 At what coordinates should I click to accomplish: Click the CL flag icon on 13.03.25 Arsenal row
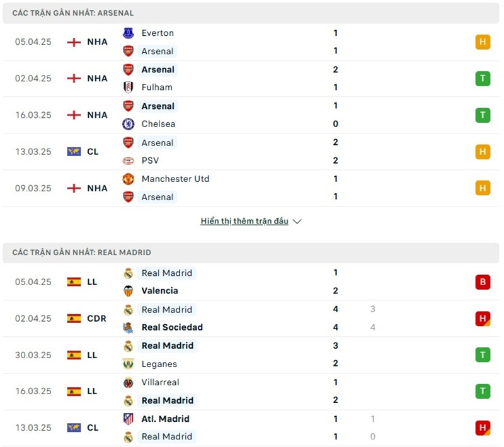[74, 152]
